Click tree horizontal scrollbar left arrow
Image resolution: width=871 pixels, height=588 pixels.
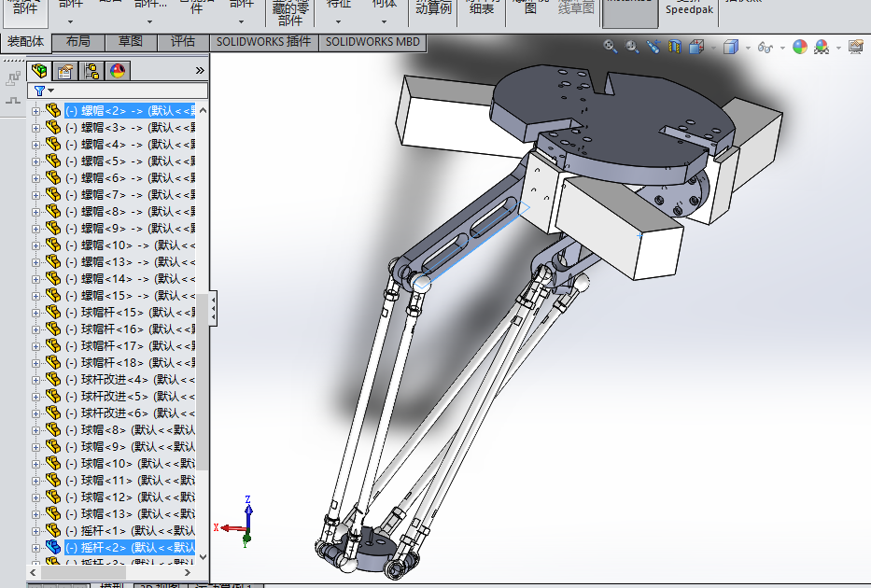click(x=33, y=572)
